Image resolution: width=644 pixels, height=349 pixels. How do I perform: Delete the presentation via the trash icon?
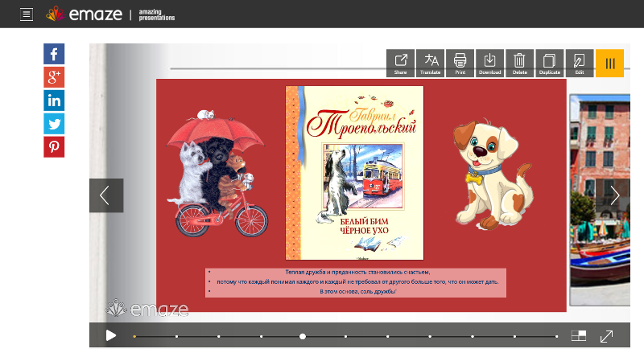pos(519,64)
